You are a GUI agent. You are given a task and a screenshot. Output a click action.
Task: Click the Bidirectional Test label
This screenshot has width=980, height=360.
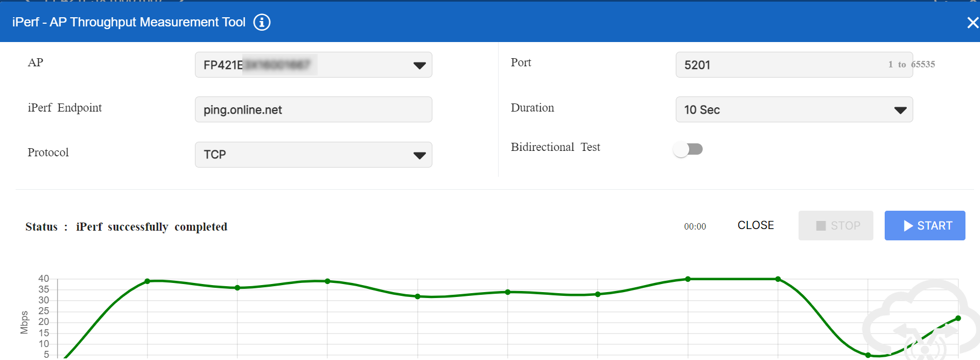[555, 147]
